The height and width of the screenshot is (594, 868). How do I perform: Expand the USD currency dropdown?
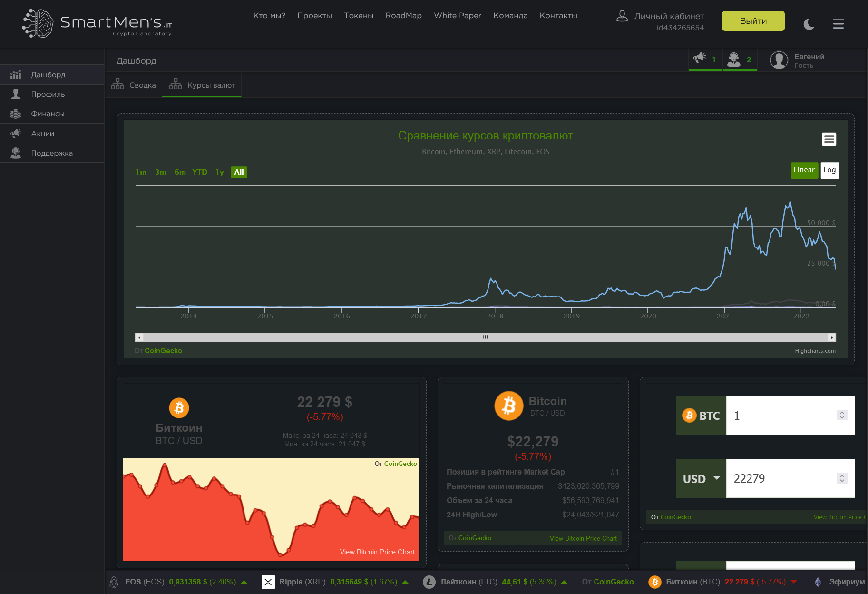[x=701, y=478]
